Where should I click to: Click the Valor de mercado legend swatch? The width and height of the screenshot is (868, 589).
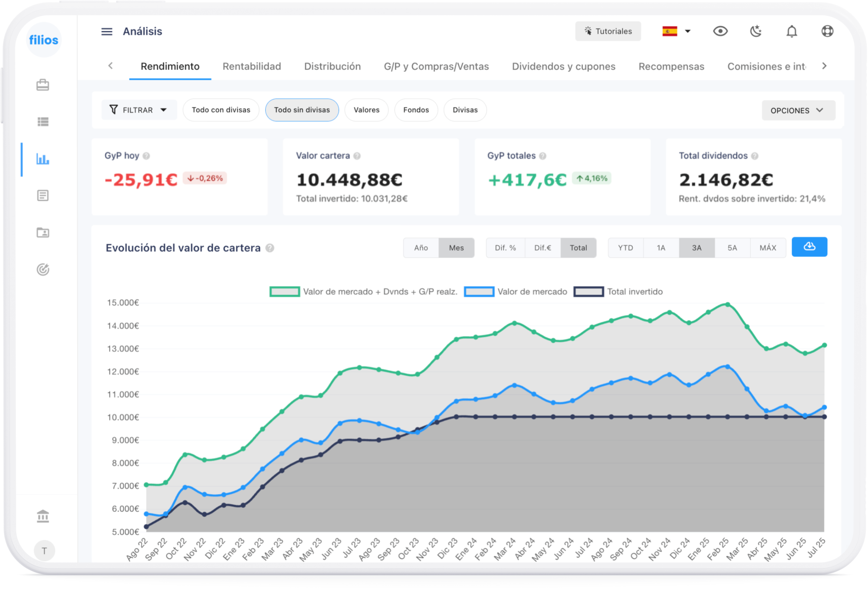pyautogui.click(x=479, y=291)
